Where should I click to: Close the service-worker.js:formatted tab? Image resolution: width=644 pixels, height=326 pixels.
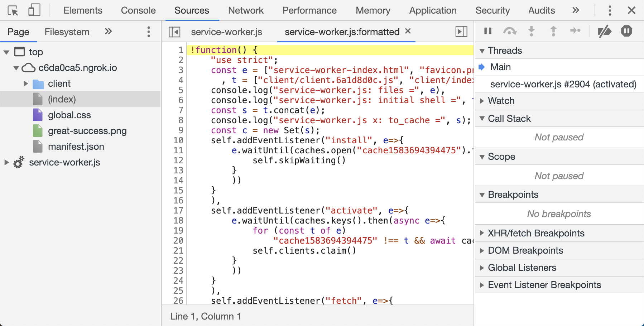point(408,32)
